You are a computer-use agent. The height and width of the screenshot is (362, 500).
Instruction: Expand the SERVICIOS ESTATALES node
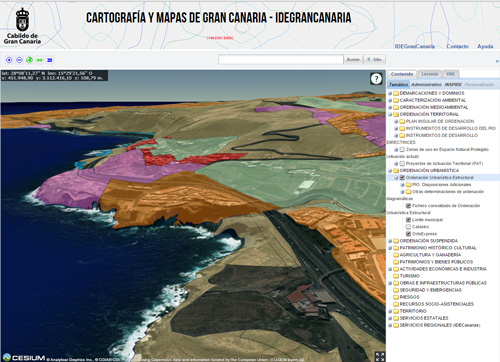click(x=390, y=318)
